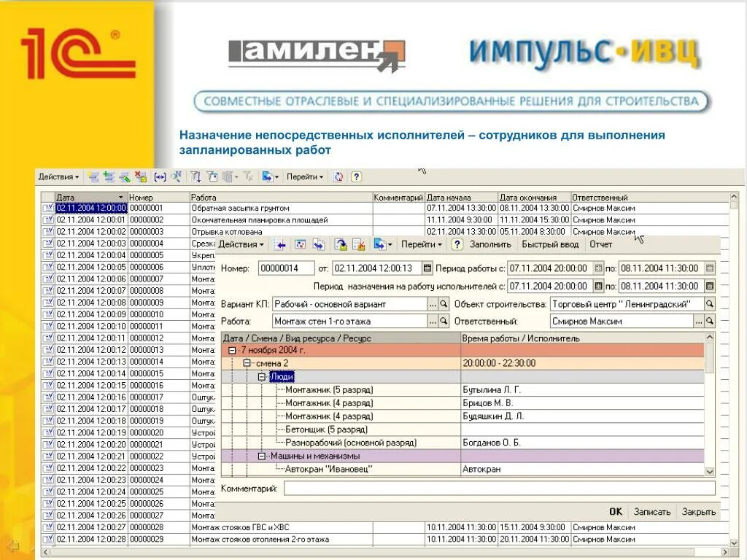The height and width of the screenshot is (560, 747).
Task: Click the search magnifier icon on list toolbar
Action: 175,176
